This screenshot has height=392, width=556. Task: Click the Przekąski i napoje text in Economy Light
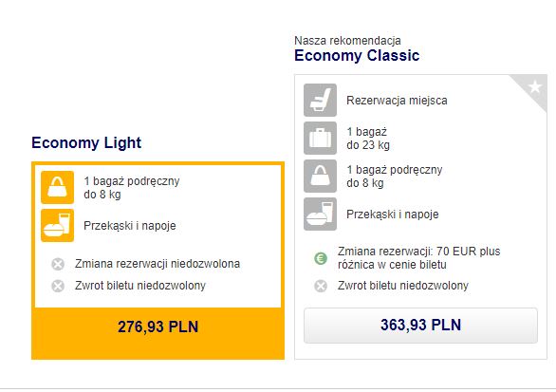pyautogui.click(x=130, y=226)
